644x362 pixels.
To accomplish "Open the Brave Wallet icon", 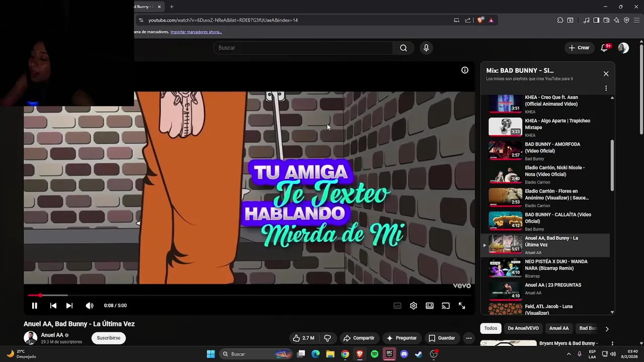I will pyautogui.click(x=606, y=20).
